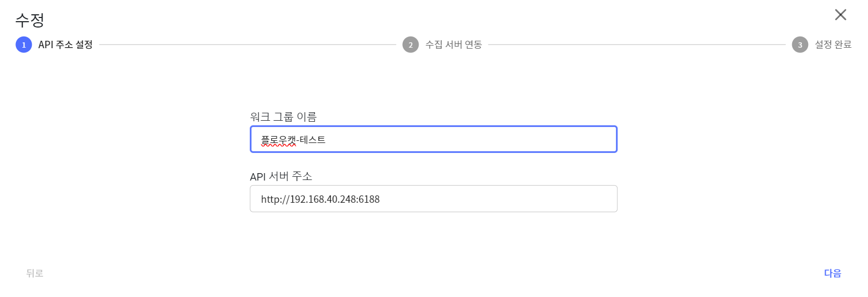Select the API 주소 설정 step label
Image resolution: width=868 pixels, height=297 pixels.
pyautogui.click(x=65, y=45)
